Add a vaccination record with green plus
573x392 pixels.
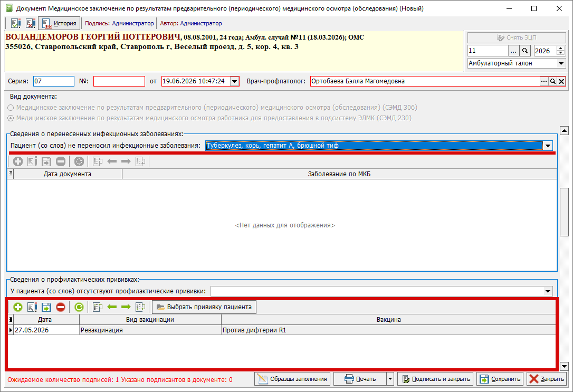coord(18,307)
